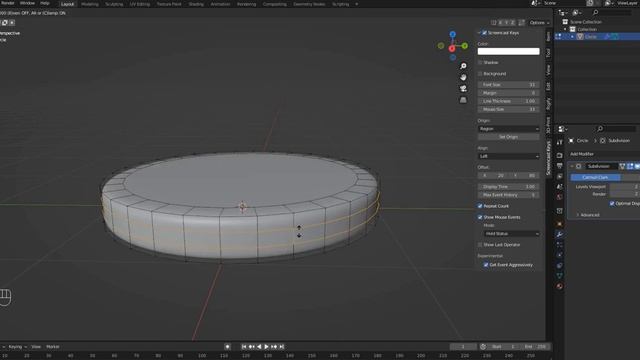Click the pan hand viewport icon
The height and width of the screenshot is (360, 640).
point(463,78)
